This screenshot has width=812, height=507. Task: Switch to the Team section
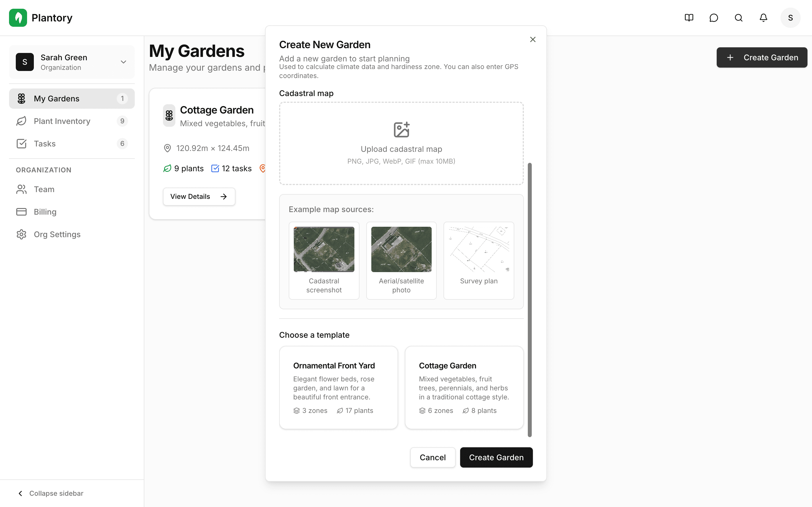[44, 189]
